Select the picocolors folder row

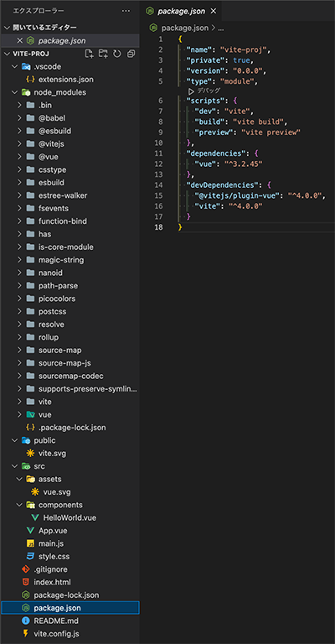(x=70, y=299)
